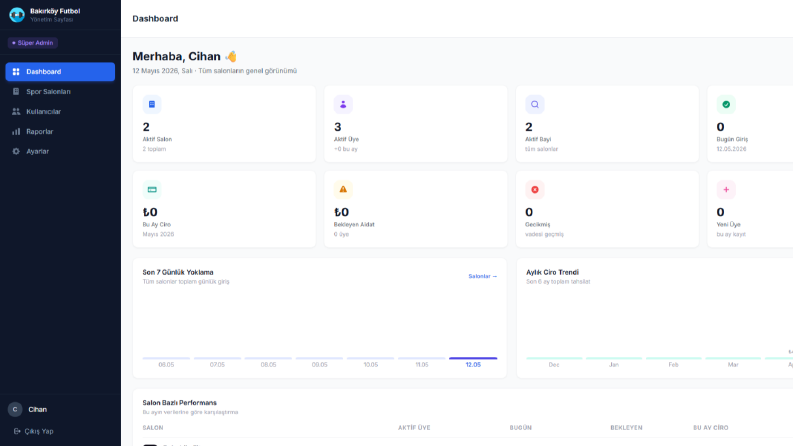Click the Kullanıcılar people icon
Image resolution: width=793 pixels, height=446 pixels.
coord(16,111)
